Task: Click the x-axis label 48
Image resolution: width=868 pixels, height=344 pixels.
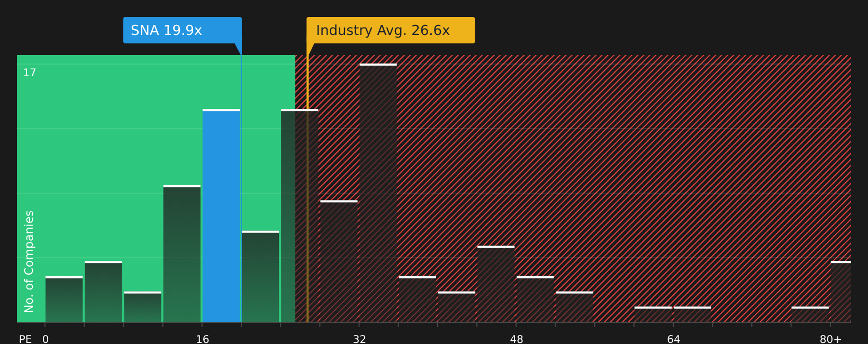Action: point(517,339)
